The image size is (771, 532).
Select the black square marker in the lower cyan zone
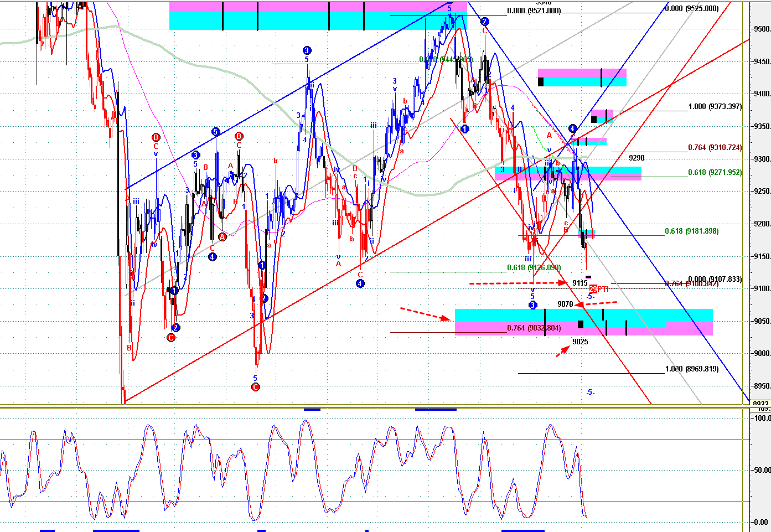[x=581, y=324]
